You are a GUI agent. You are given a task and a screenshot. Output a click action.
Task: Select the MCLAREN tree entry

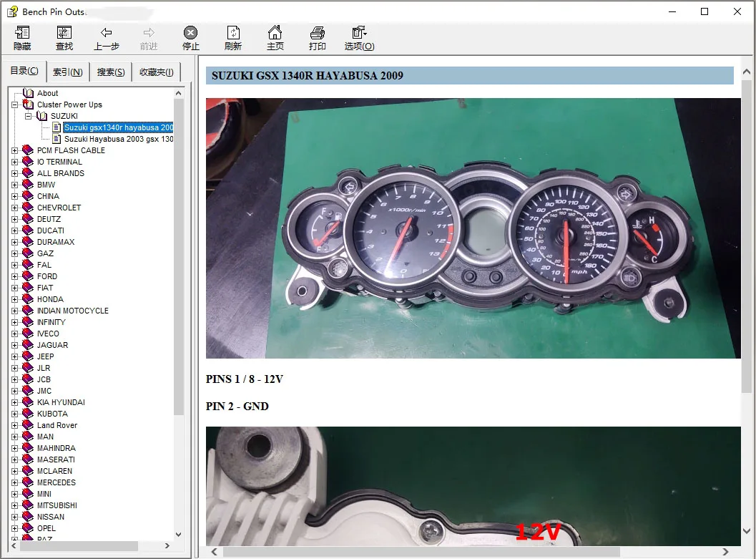pyautogui.click(x=54, y=471)
